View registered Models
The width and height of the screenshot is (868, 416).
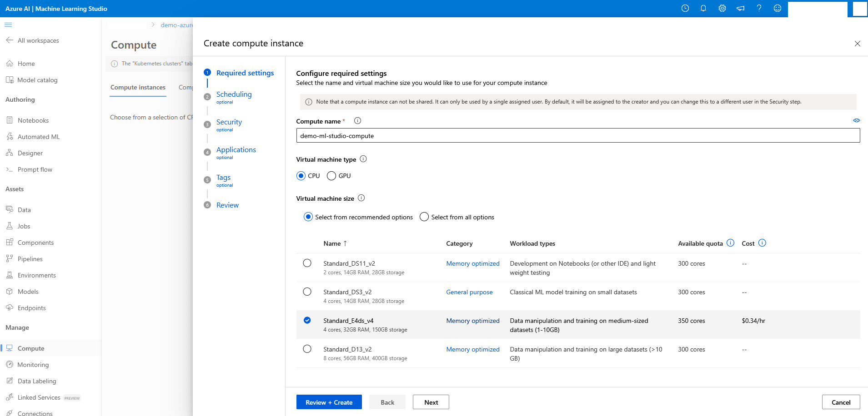pyautogui.click(x=28, y=291)
